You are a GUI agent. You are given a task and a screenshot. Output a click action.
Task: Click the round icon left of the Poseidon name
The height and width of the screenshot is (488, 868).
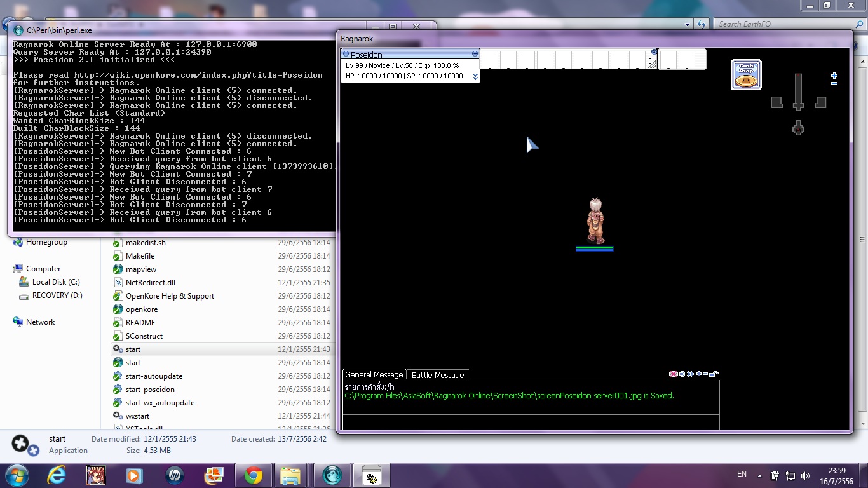pos(346,54)
